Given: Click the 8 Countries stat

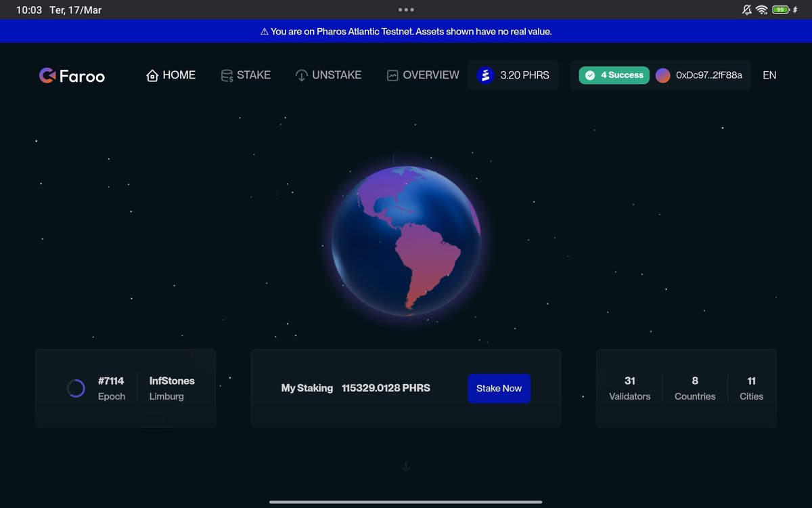Looking at the screenshot, I should 695,388.
